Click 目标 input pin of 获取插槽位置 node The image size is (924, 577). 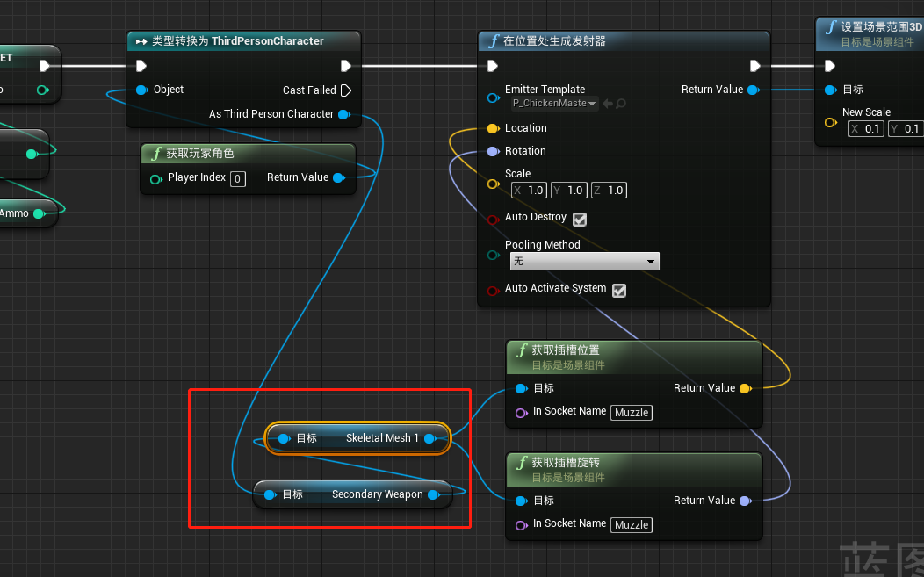521,388
